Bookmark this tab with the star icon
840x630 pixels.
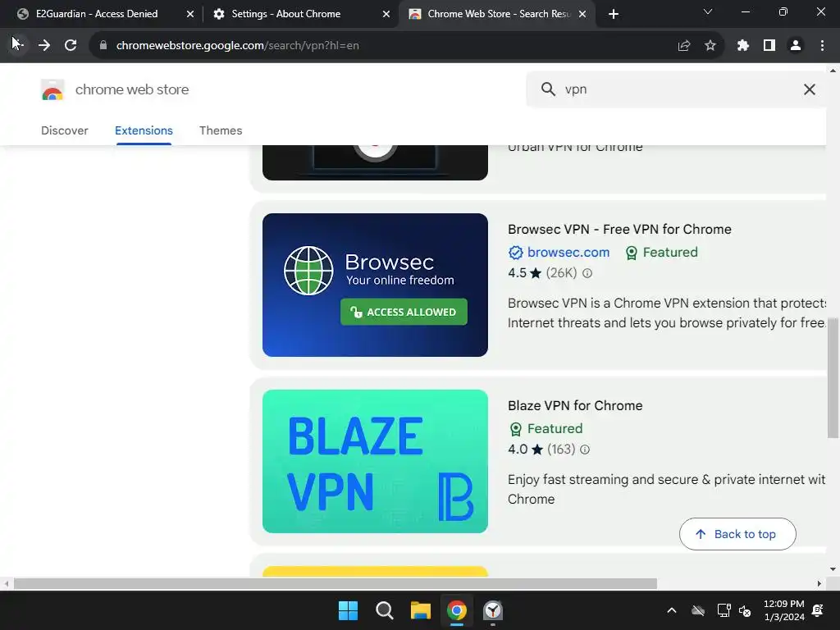(710, 46)
